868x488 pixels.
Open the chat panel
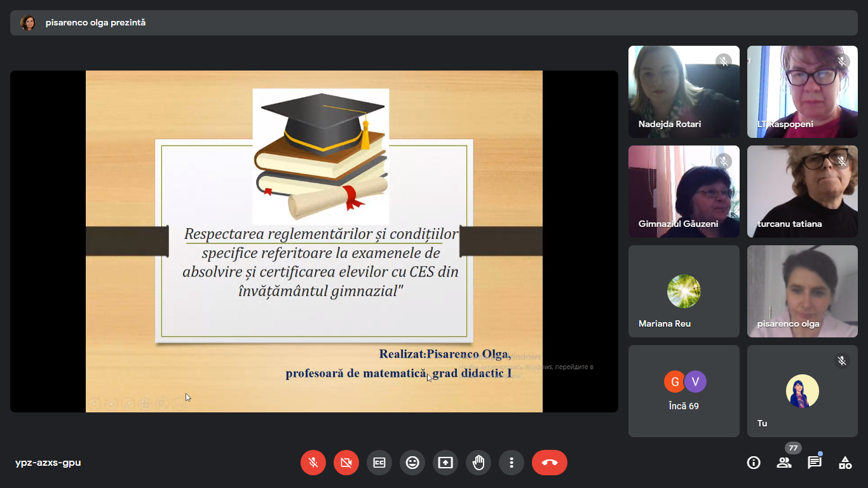pos(815,463)
